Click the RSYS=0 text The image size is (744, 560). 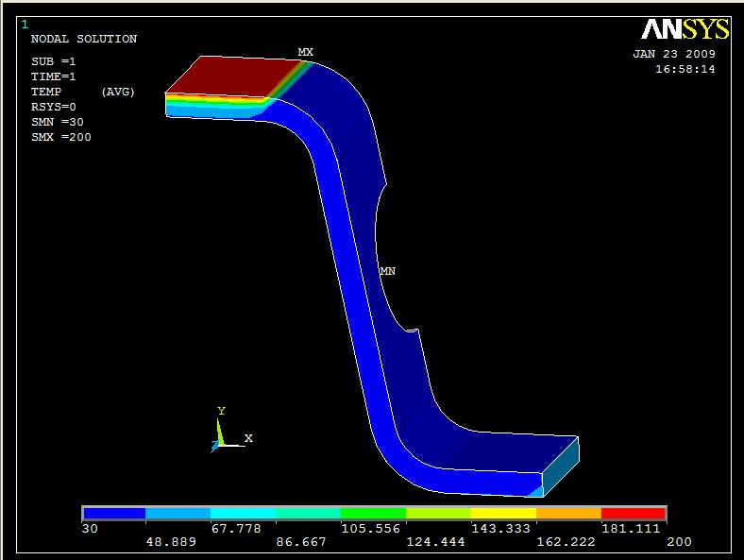click(54, 107)
